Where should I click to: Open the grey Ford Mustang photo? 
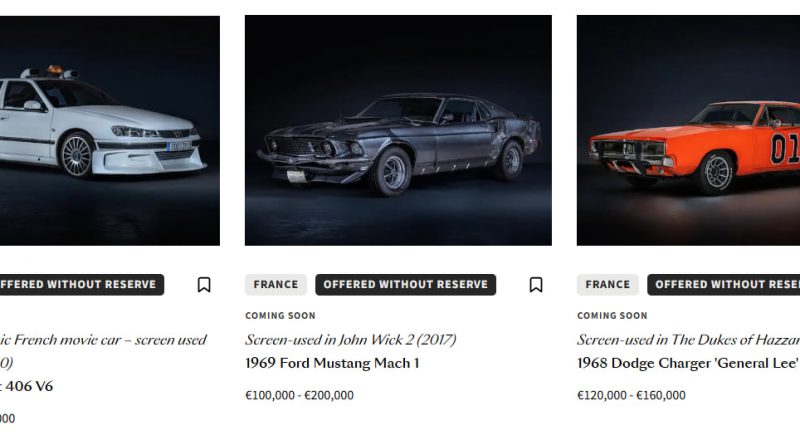398,130
